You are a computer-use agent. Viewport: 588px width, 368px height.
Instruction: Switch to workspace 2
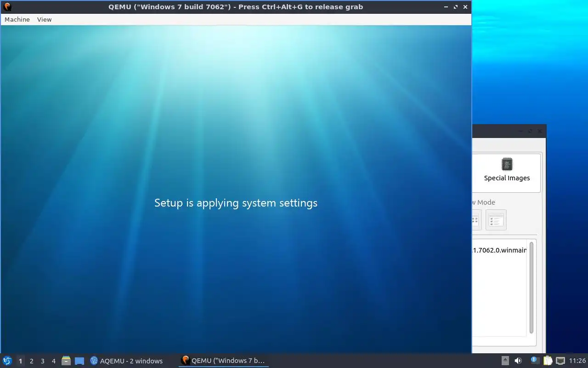click(x=31, y=361)
